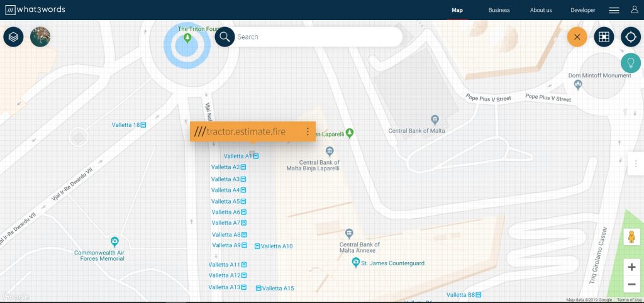Toggle the grid display button

click(x=604, y=37)
